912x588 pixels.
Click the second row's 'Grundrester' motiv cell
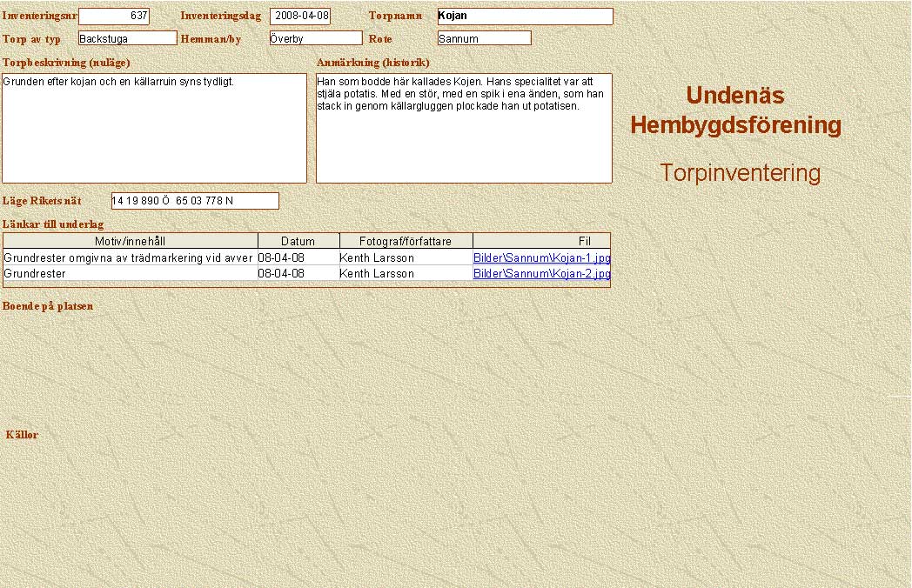click(129, 274)
